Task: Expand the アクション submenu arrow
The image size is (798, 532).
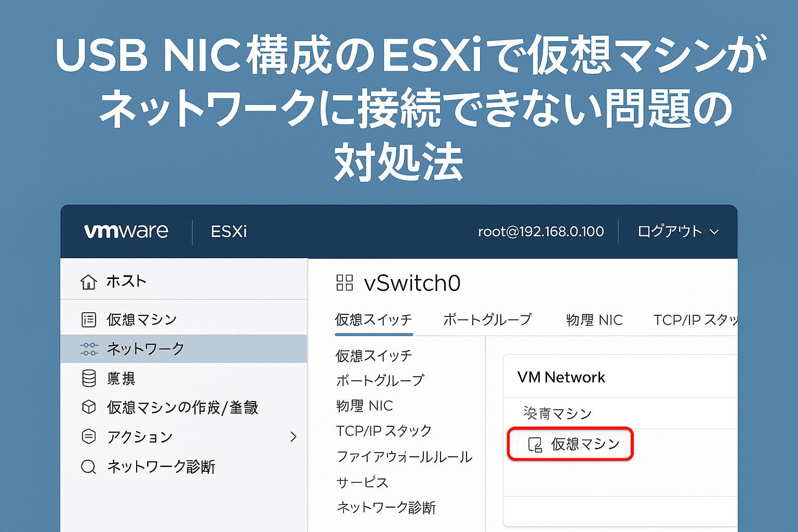Action: [294, 436]
